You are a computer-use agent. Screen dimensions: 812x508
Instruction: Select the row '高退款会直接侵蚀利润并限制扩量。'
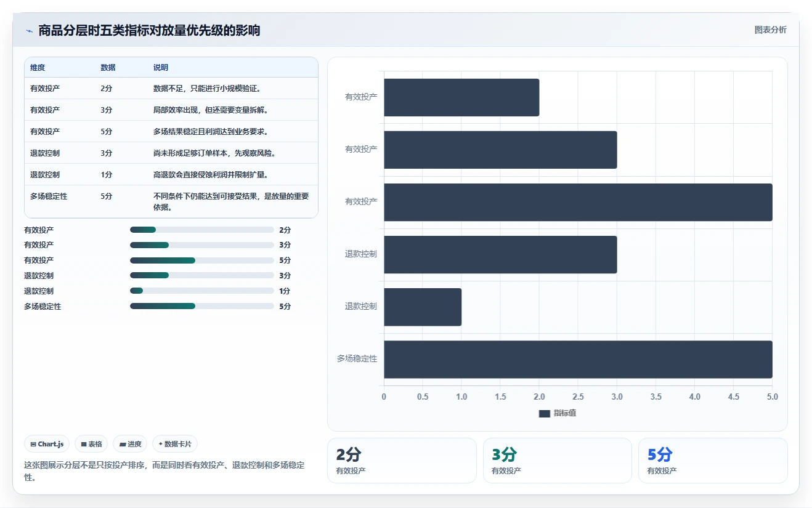tap(171, 174)
